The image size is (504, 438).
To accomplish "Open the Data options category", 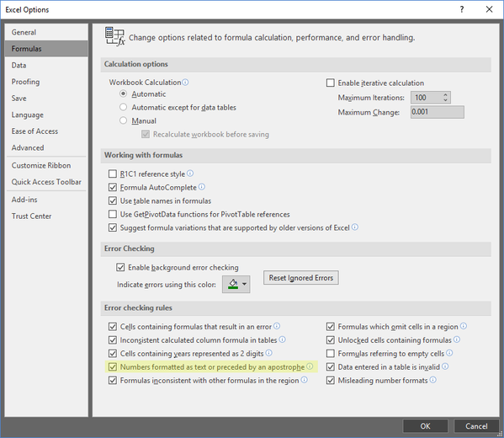I will 46,66.
